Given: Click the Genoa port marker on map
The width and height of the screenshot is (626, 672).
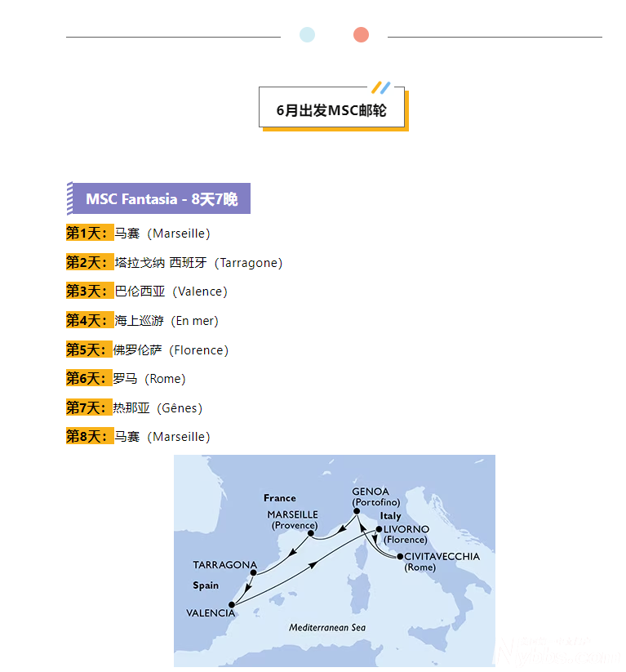Looking at the screenshot, I should coord(357,511).
